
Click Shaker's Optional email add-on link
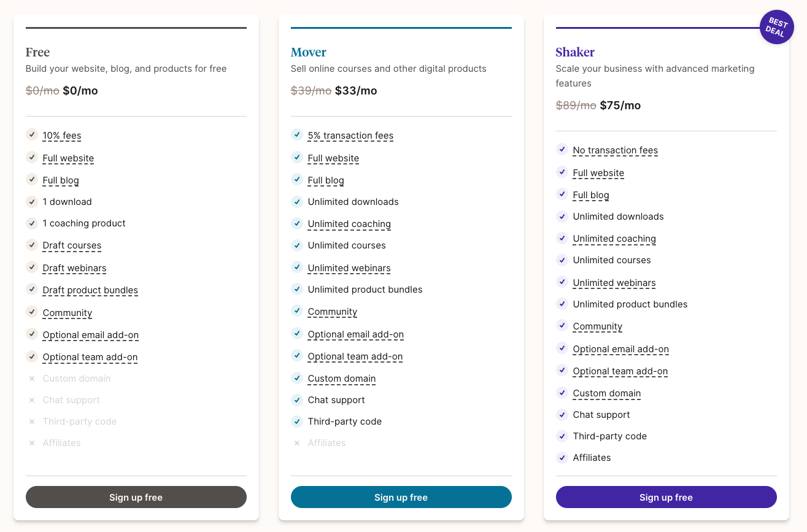point(620,349)
